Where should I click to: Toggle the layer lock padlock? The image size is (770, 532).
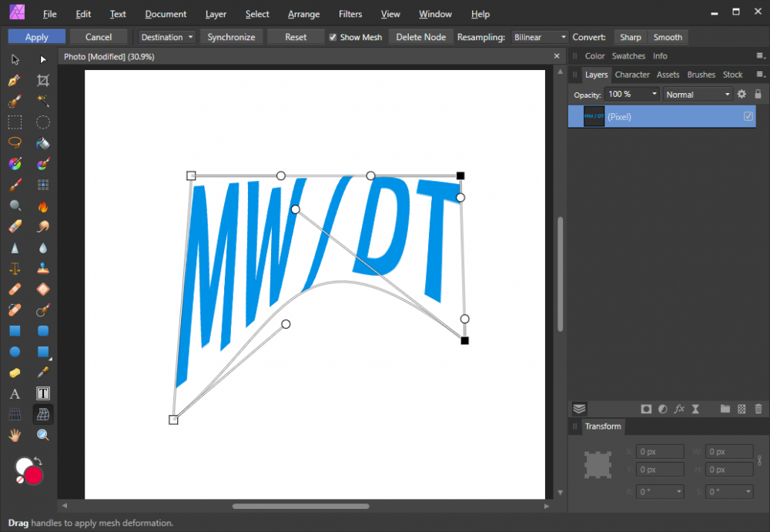758,94
